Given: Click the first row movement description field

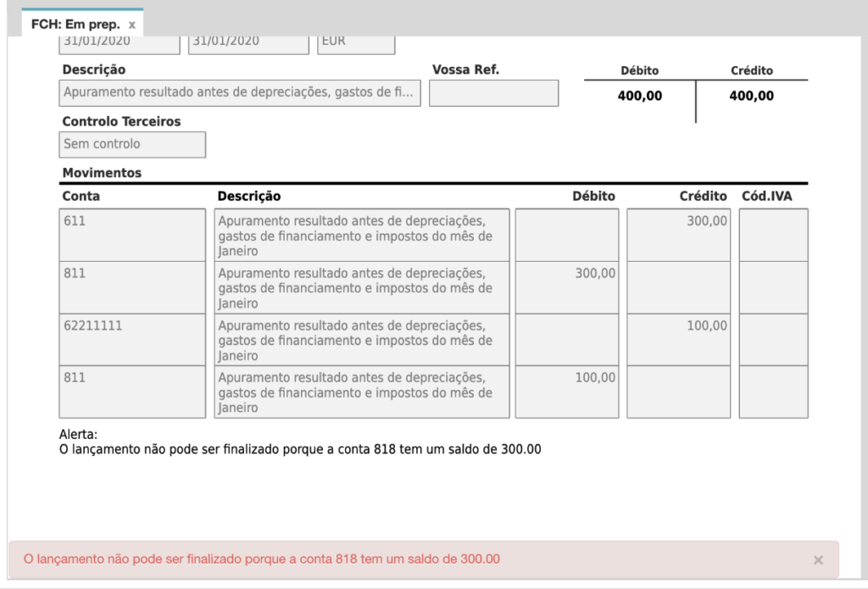Looking at the screenshot, I should [362, 235].
